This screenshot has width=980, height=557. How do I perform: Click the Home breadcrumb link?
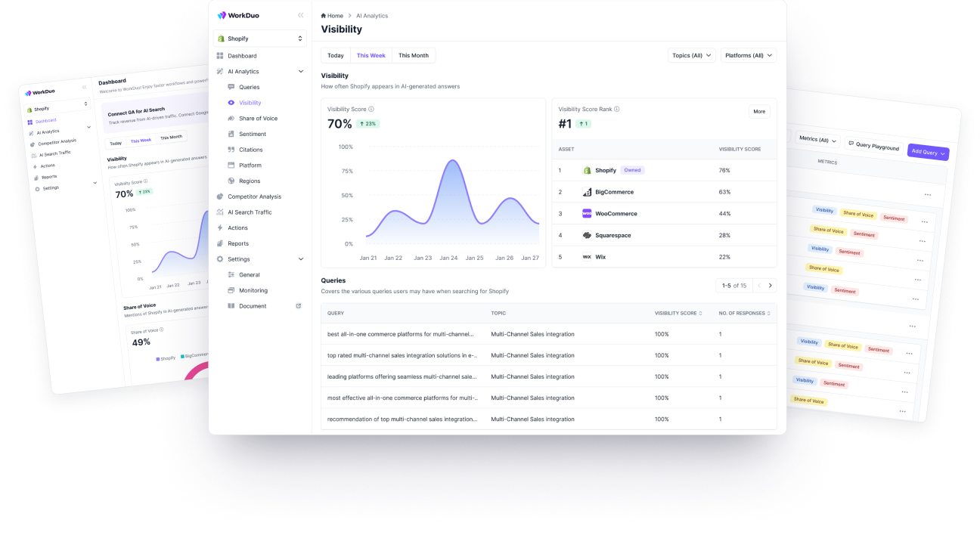pyautogui.click(x=332, y=16)
